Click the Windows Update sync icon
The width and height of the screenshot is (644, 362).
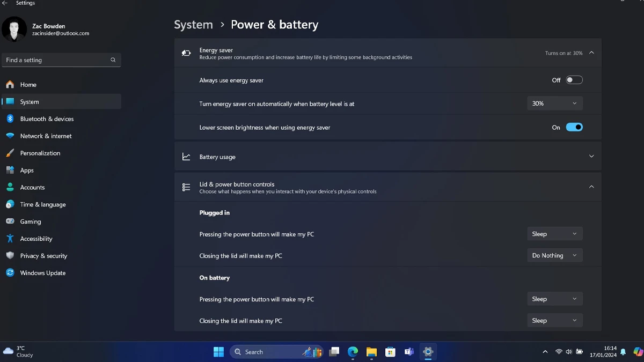[x=10, y=273]
